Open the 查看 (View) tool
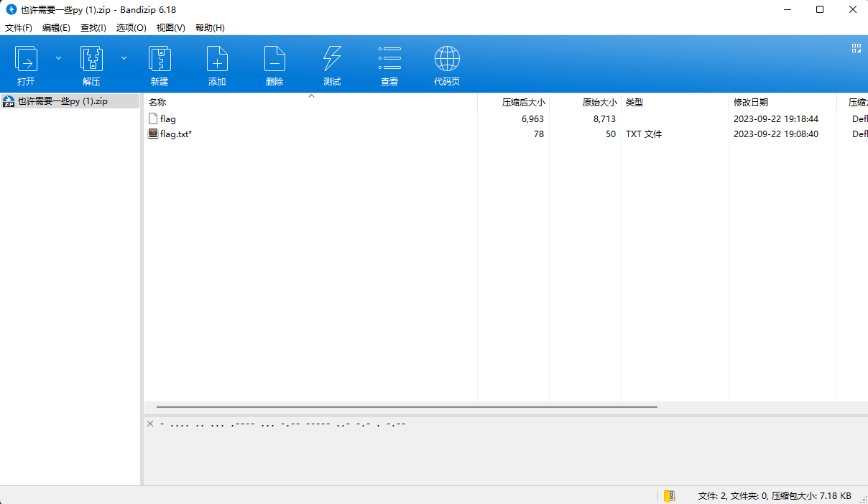 (x=389, y=65)
